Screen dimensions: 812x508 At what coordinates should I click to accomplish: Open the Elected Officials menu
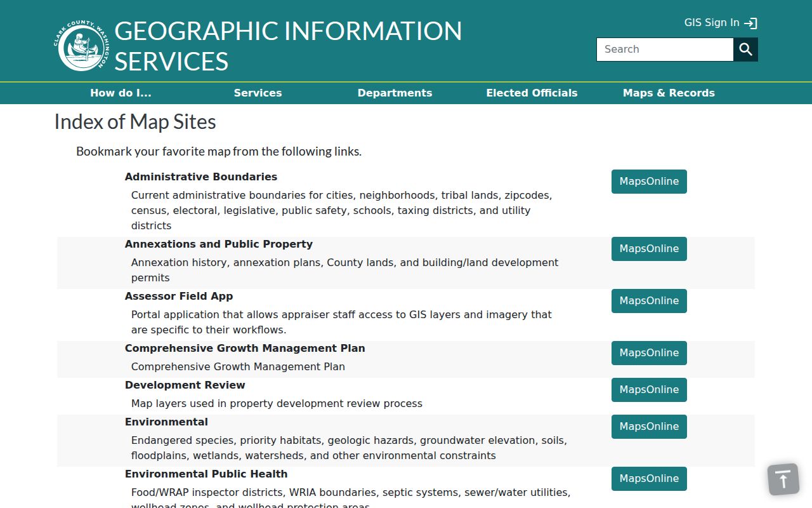tap(532, 93)
